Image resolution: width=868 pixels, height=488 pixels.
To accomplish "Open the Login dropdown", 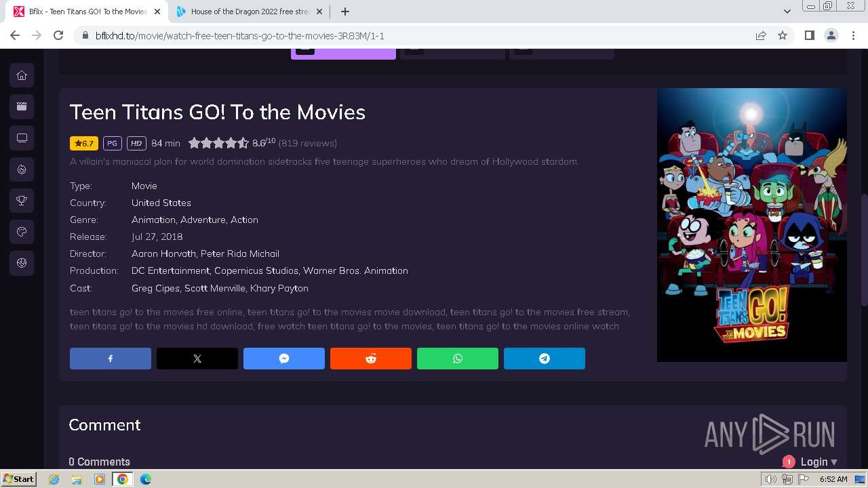I will pos(818,462).
